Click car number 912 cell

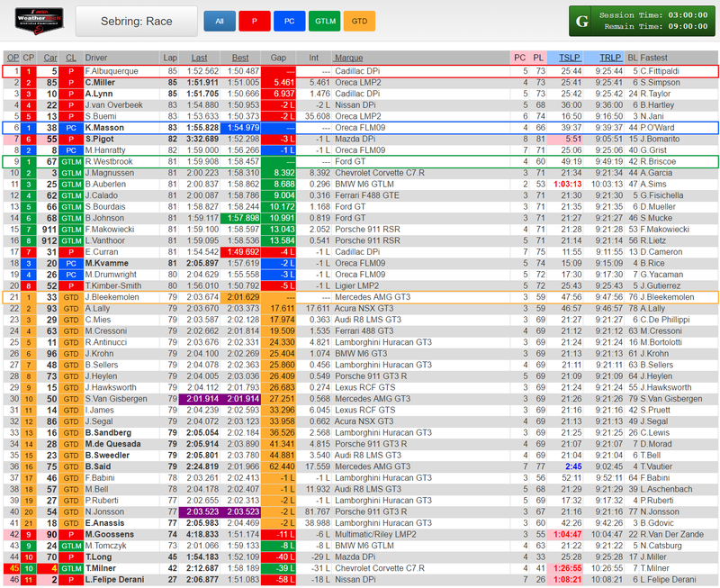tap(49, 240)
